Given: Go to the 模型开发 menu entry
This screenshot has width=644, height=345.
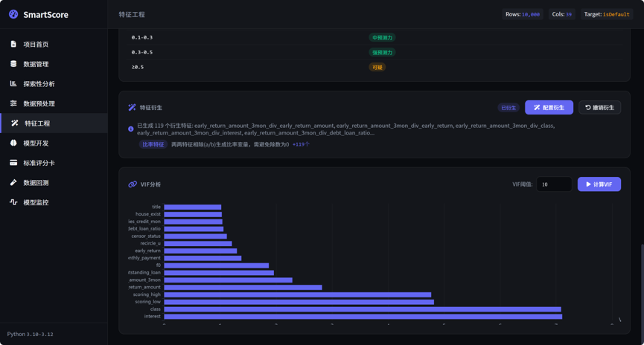Looking at the screenshot, I should [54, 143].
